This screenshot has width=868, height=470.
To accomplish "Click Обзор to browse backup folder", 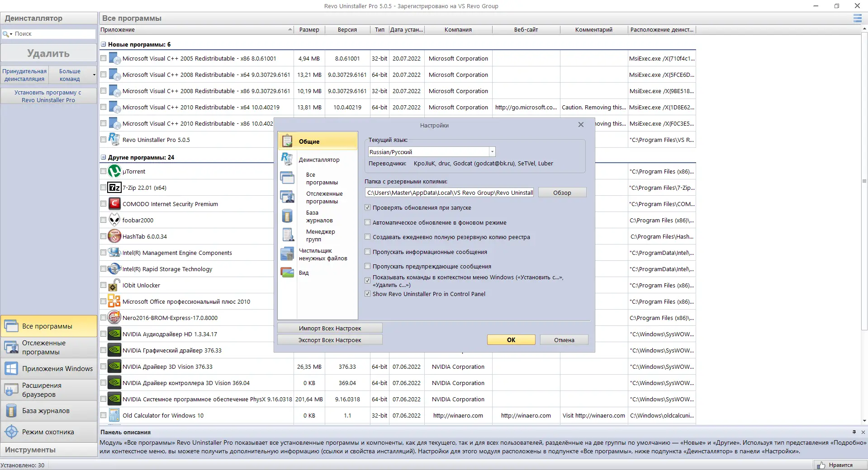I will [x=562, y=193].
